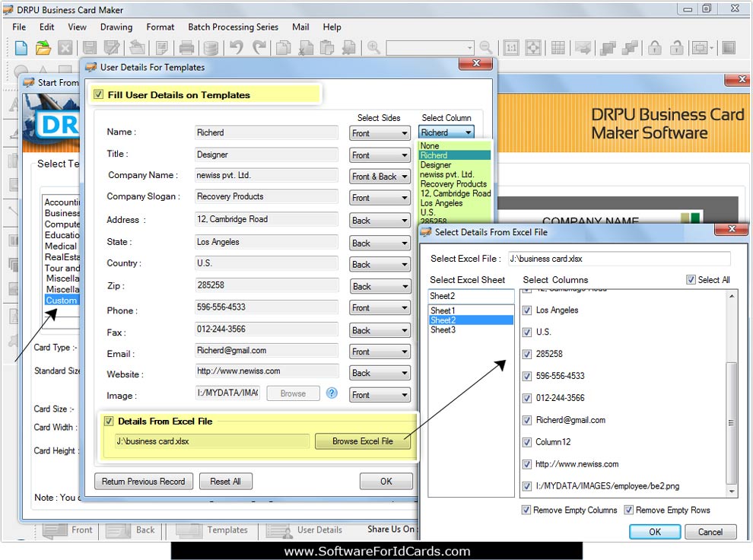Click the database cylinder toolbar icon
The width and height of the screenshot is (753, 560).
(x=211, y=47)
